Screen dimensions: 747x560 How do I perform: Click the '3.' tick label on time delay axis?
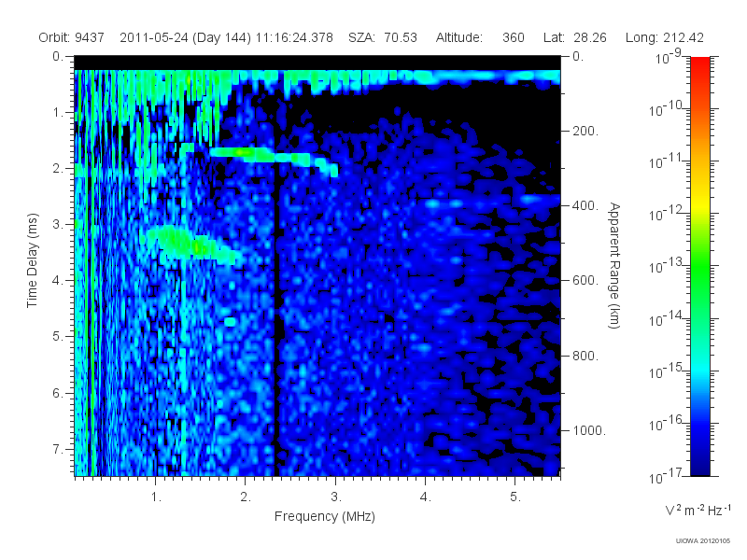pyautogui.click(x=58, y=224)
